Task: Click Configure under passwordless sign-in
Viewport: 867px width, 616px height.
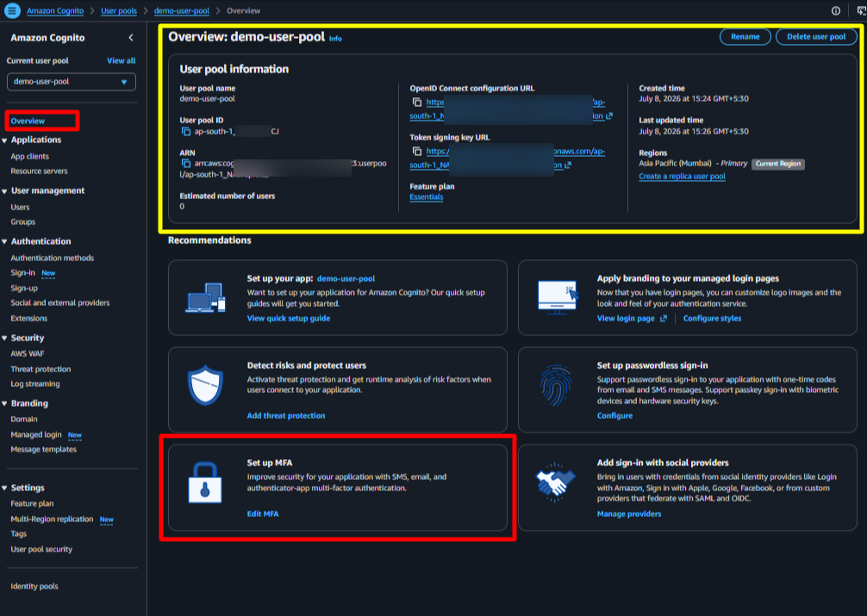Action: coord(614,416)
